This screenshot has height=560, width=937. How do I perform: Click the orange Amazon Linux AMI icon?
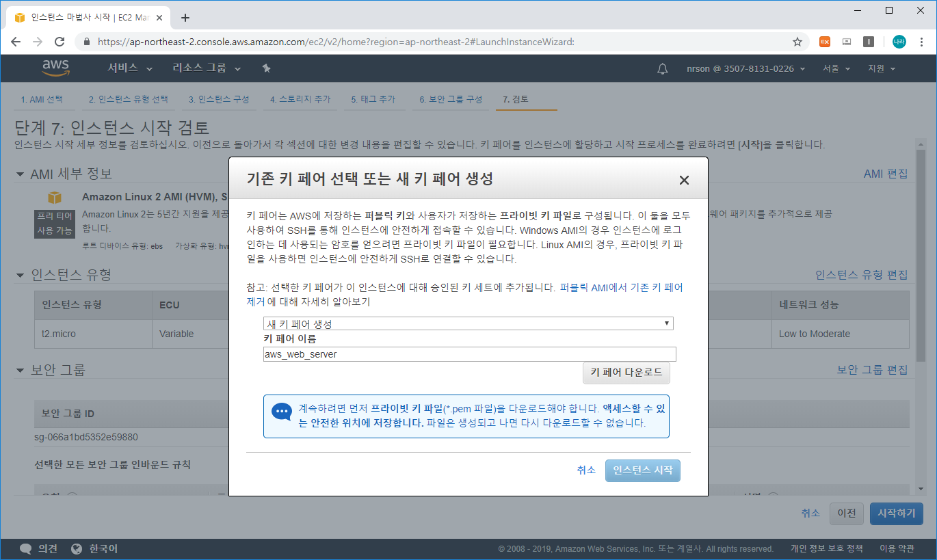[x=55, y=198]
